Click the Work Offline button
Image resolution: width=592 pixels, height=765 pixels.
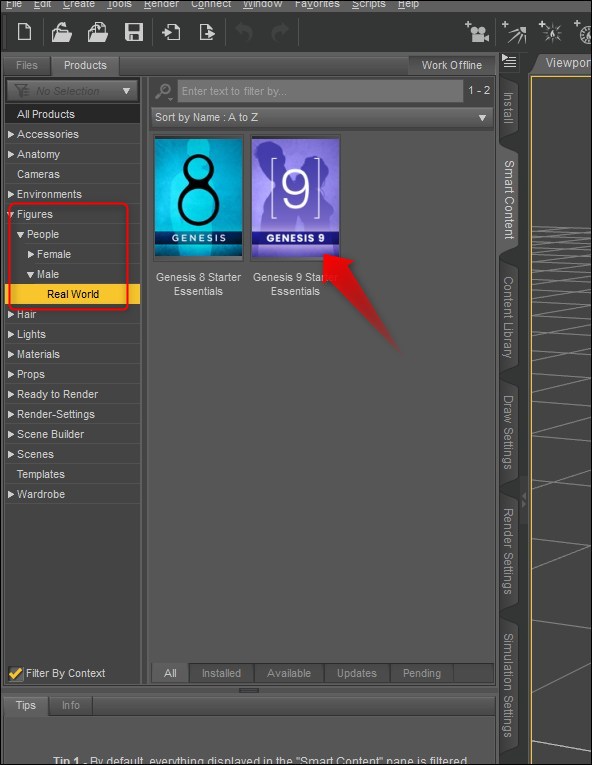[451, 65]
